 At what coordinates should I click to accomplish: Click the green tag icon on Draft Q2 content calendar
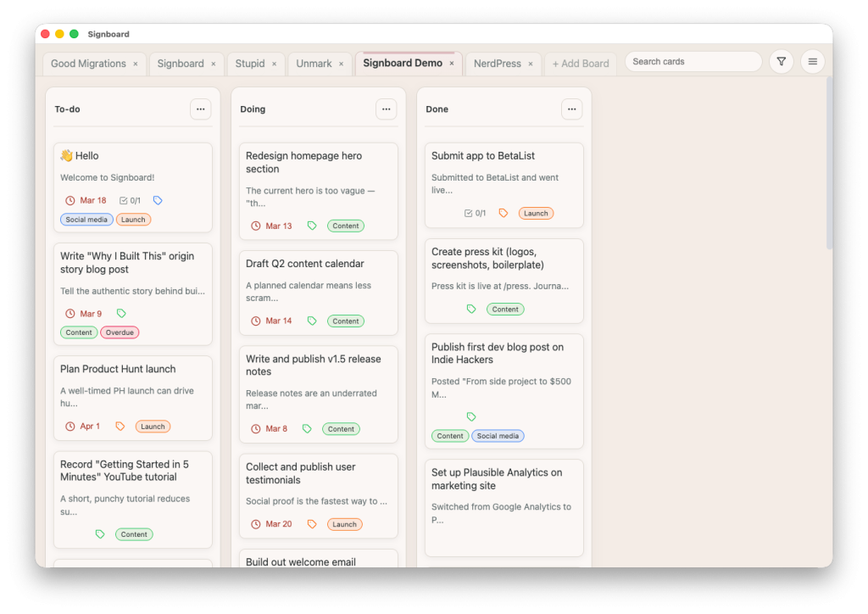tap(312, 321)
